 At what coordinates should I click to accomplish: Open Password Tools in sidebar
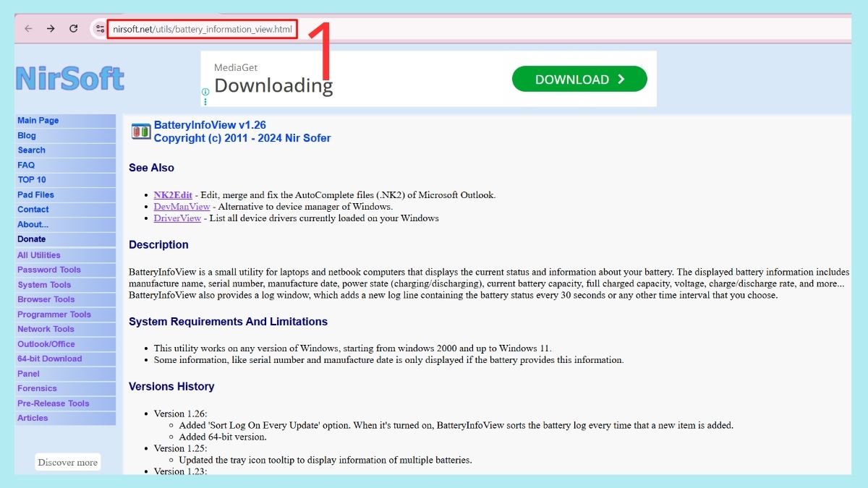pyautogui.click(x=49, y=270)
